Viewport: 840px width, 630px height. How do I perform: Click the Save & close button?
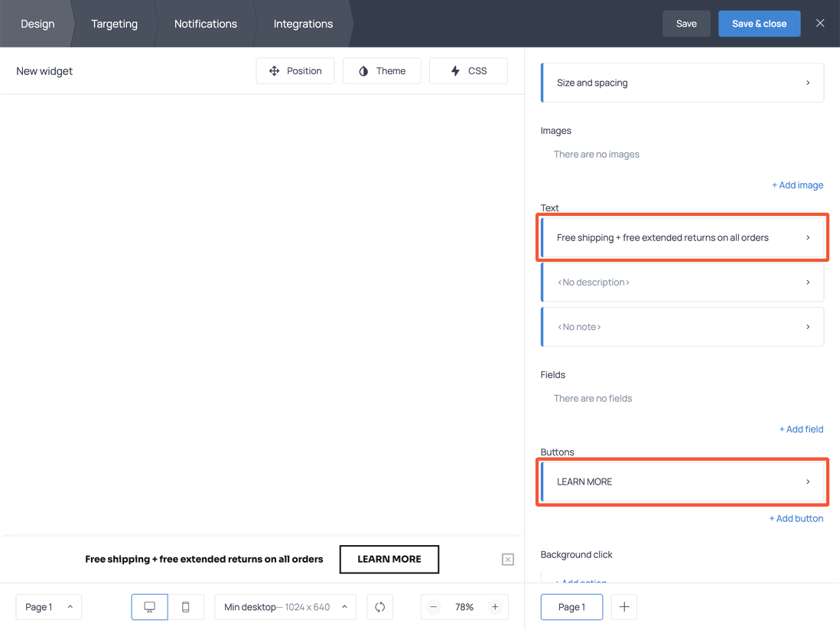click(759, 24)
